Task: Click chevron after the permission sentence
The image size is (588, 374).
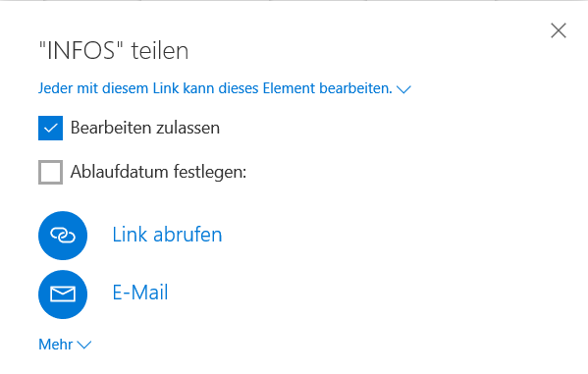Action: (403, 89)
